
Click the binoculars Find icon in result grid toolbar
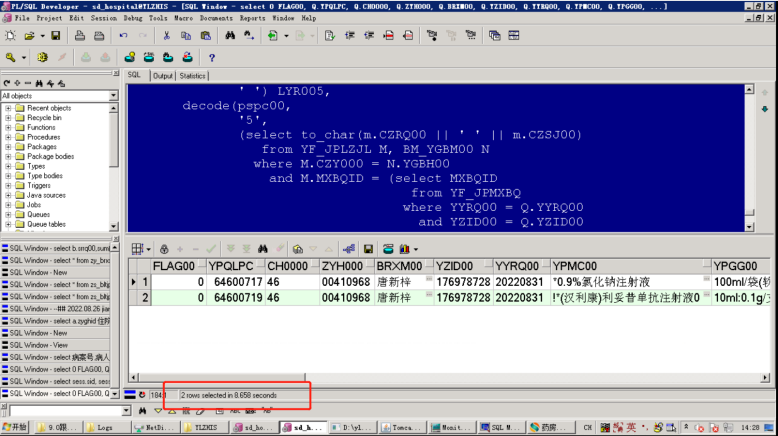[262, 249]
